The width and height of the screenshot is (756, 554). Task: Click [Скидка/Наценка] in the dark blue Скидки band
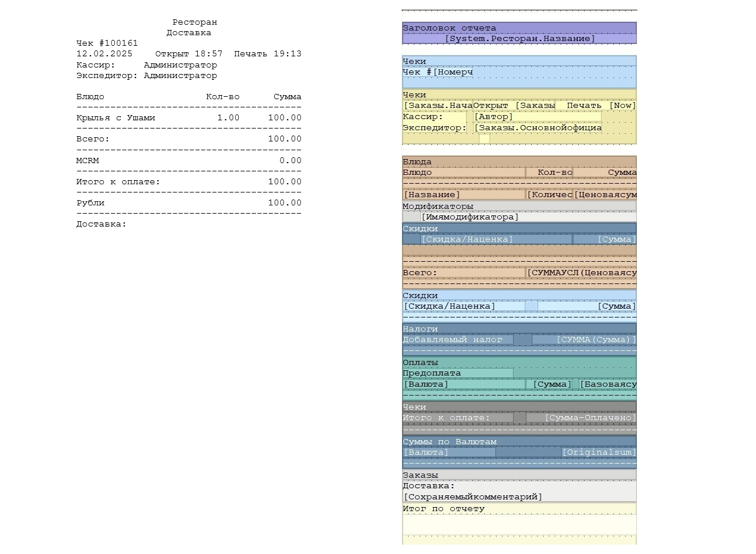click(496, 239)
